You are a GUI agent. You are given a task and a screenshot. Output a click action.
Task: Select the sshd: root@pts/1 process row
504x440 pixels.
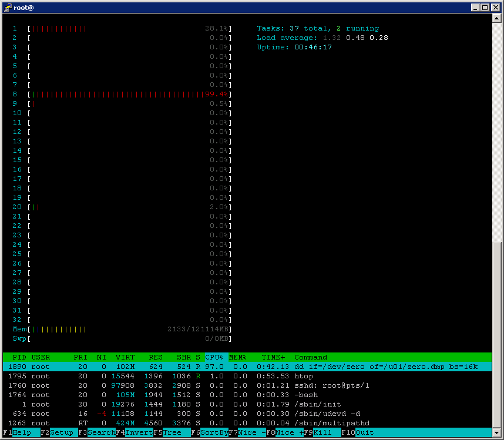click(247, 385)
